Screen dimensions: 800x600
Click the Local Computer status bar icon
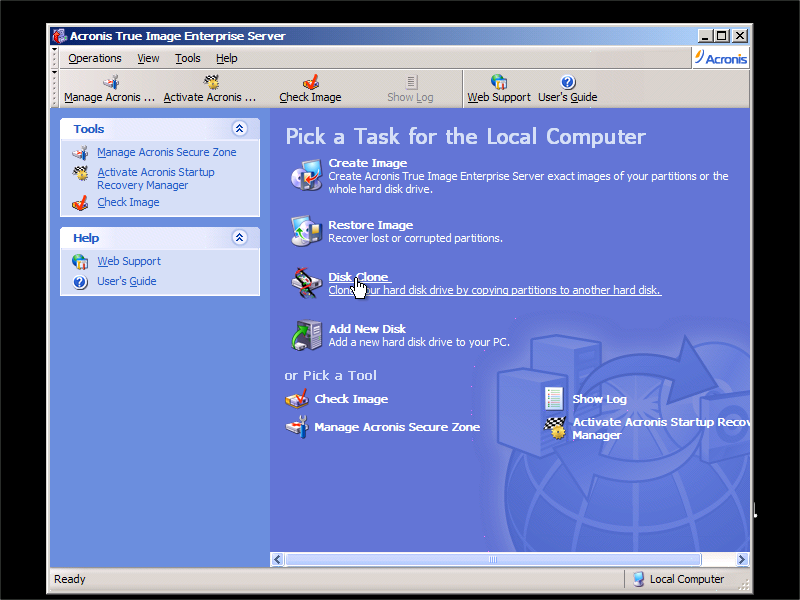click(638, 579)
